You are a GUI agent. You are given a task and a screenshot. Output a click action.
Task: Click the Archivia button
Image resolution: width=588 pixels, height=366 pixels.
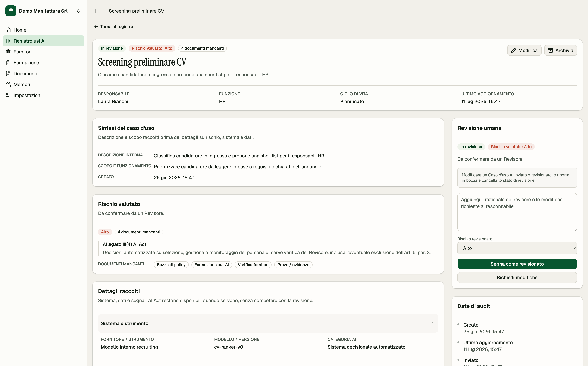tap(560, 50)
